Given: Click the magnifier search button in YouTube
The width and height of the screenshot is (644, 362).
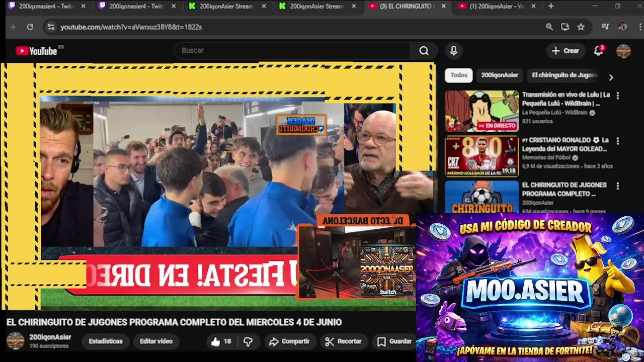Looking at the screenshot, I should click(424, 51).
